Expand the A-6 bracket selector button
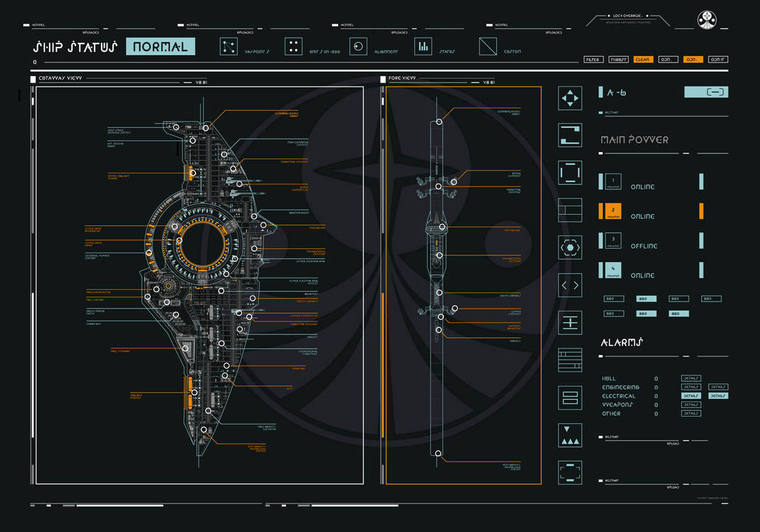The width and height of the screenshot is (760, 532). pos(706,92)
